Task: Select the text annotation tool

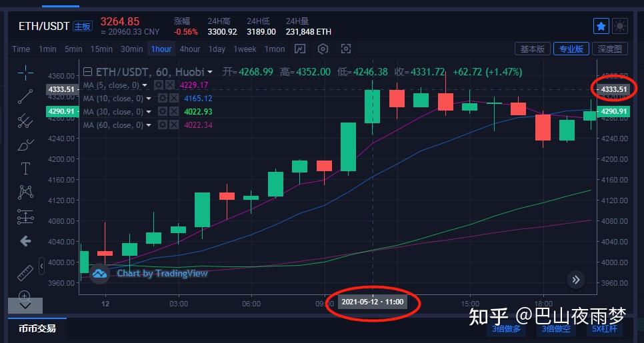Action: (25, 169)
